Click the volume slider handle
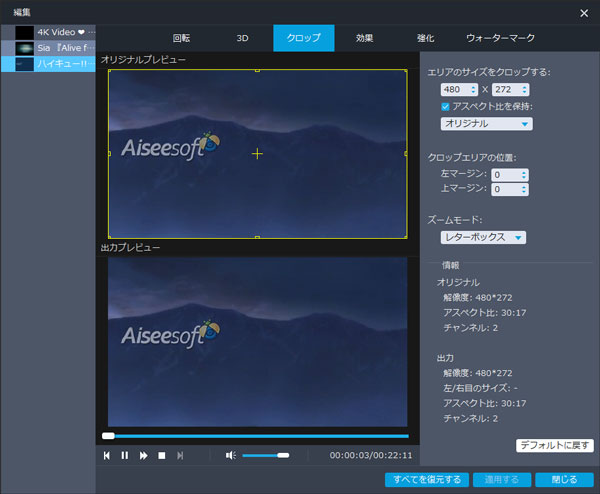Viewport: 600px width, 494px height. [283, 455]
